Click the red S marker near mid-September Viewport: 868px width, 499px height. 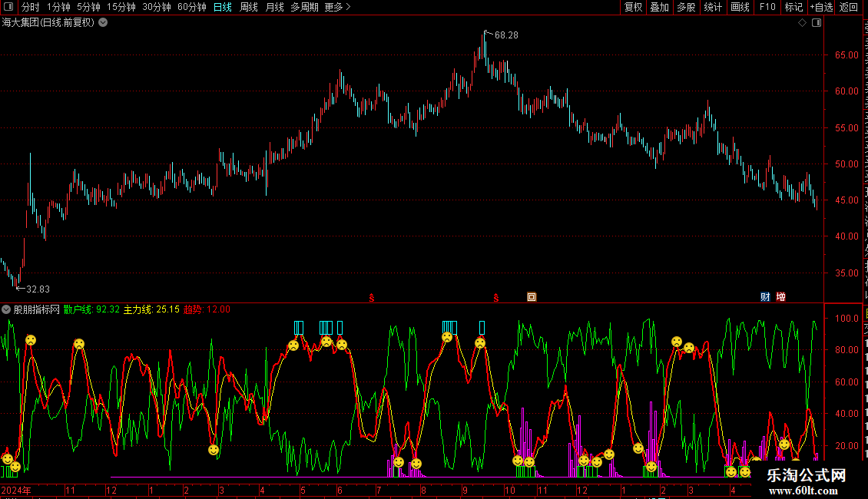496,298
